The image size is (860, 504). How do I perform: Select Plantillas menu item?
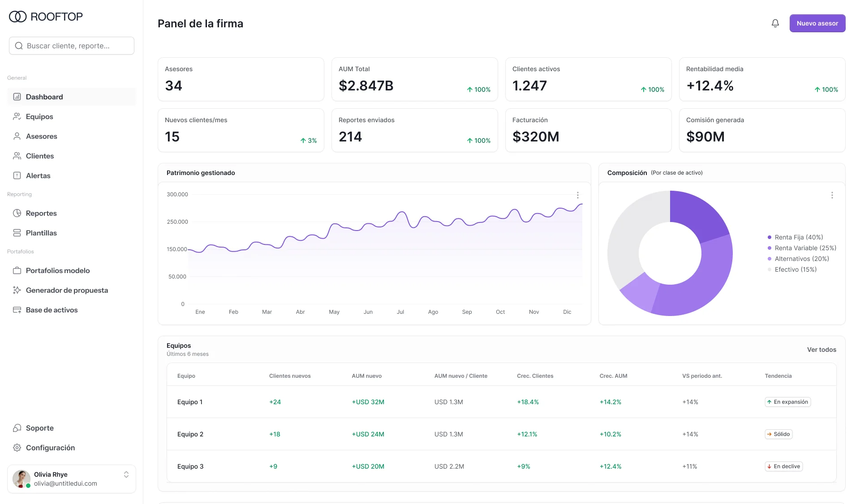click(72, 233)
